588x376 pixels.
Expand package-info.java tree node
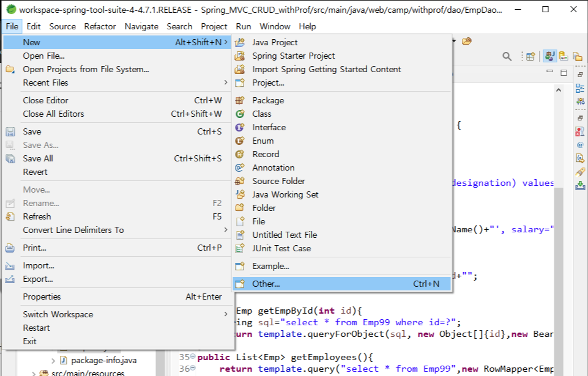(x=53, y=361)
